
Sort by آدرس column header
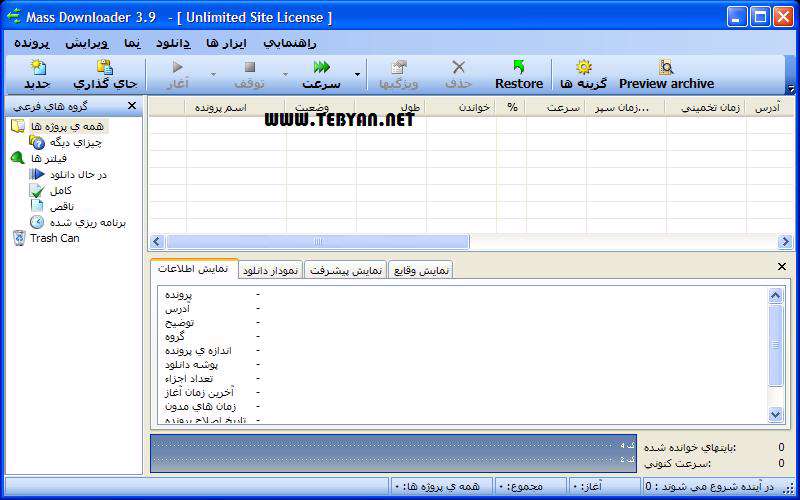point(769,107)
